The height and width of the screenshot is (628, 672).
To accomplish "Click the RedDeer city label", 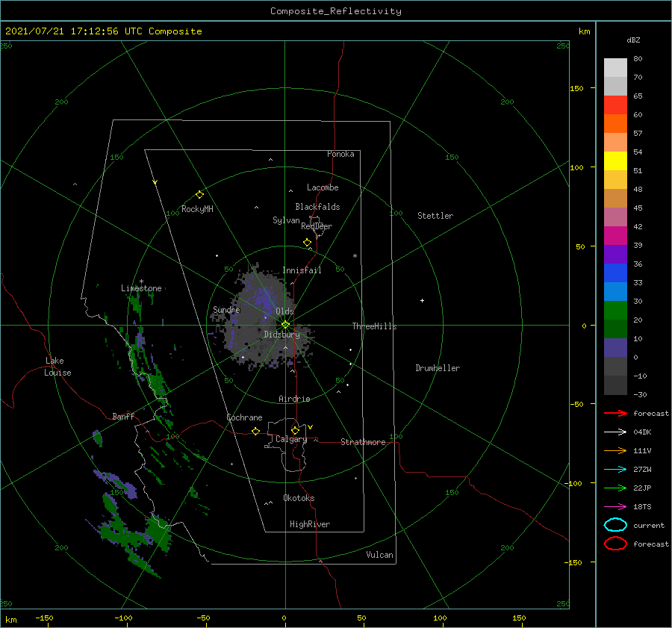I will click(x=317, y=226).
